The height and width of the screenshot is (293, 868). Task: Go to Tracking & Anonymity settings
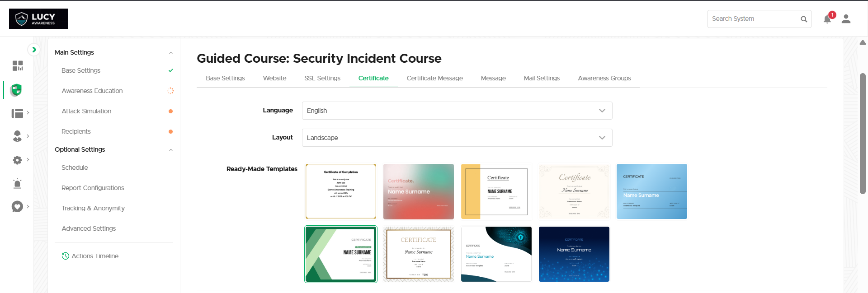point(93,208)
